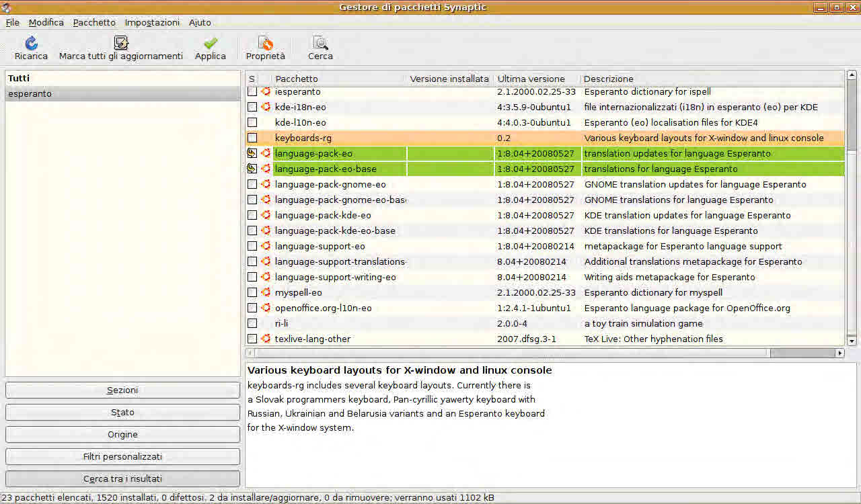Open the Impostazioni menu
The width and height of the screenshot is (861, 504).
click(152, 22)
